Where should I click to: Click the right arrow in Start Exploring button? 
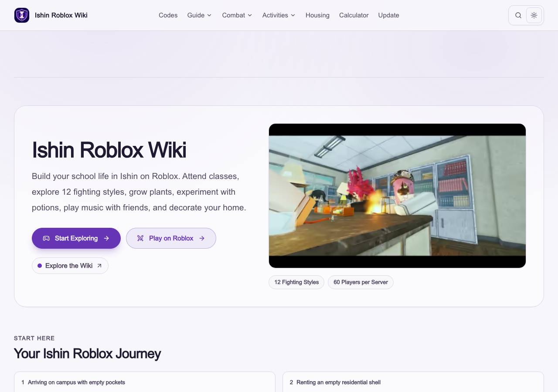pos(106,238)
